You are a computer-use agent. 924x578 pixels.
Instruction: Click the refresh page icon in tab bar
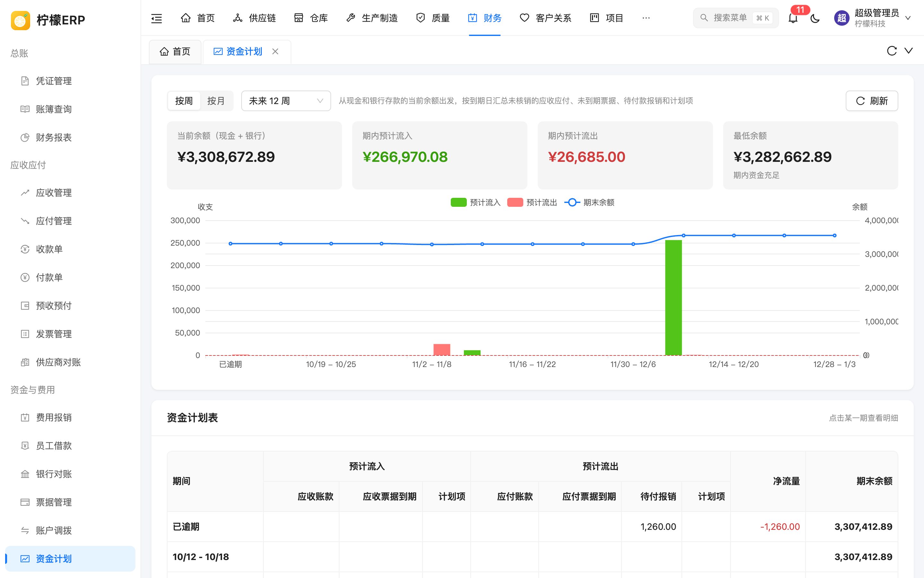coord(892,51)
